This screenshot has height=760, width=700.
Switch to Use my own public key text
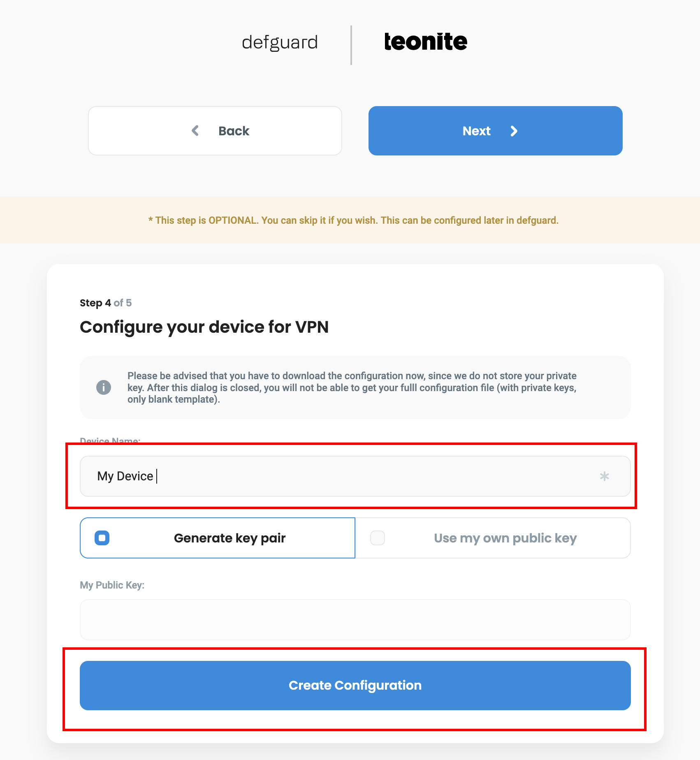click(x=505, y=538)
